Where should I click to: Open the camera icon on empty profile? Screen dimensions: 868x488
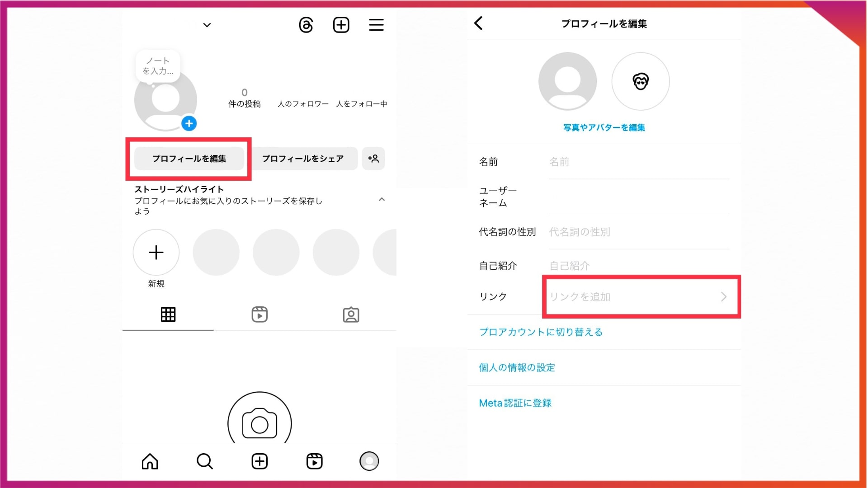click(259, 422)
